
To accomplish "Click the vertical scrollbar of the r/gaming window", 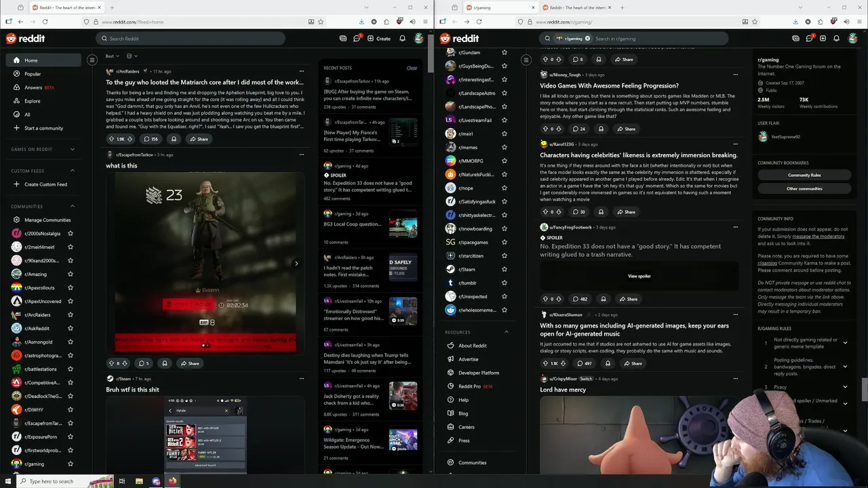I will 865,390.
